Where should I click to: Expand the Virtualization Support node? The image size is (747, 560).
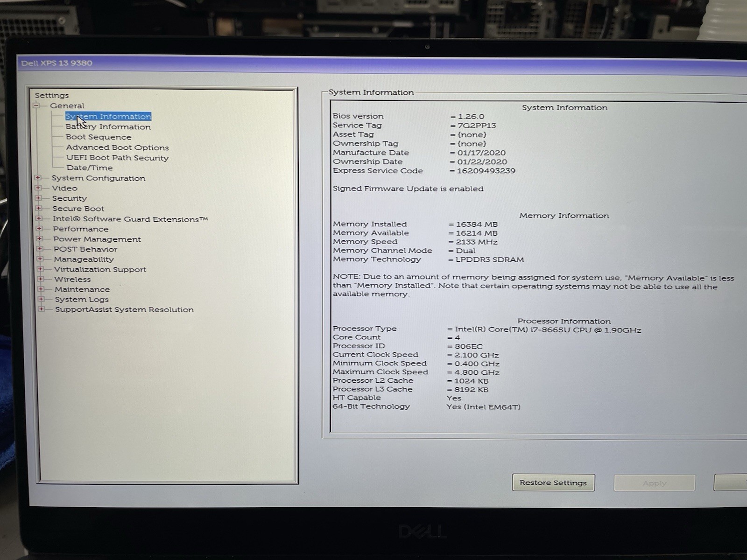(40, 269)
